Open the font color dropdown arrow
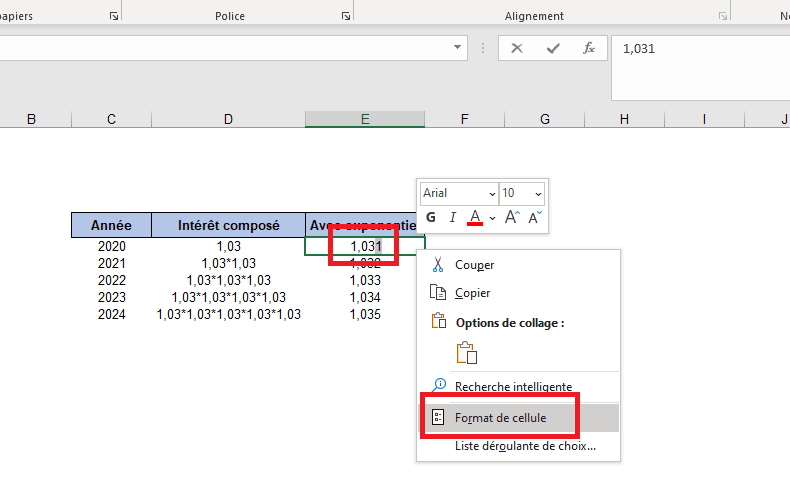Screen dimensions: 790x485 coord(492,218)
